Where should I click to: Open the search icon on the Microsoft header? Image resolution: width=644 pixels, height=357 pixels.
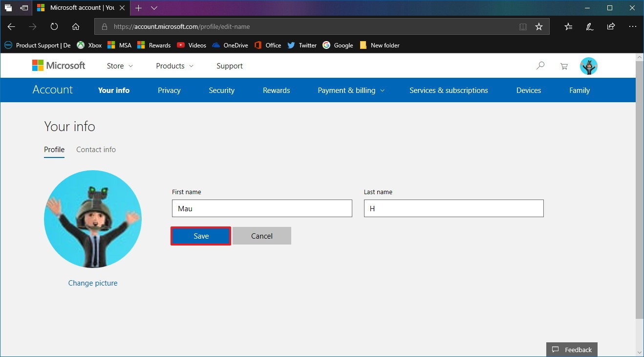(x=540, y=66)
